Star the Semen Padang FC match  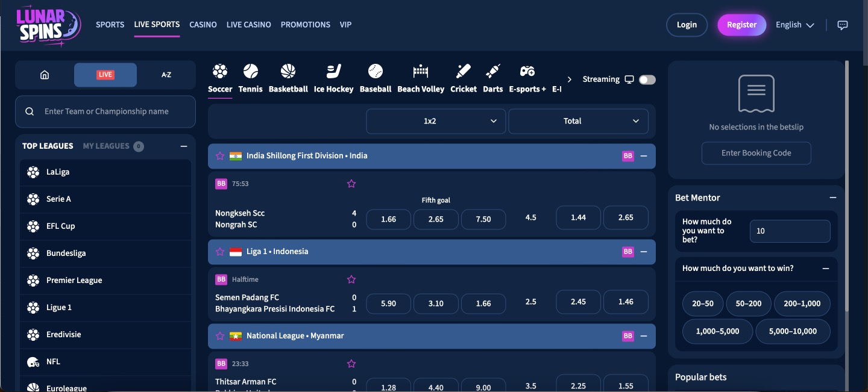pyautogui.click(x=351, y=279)
